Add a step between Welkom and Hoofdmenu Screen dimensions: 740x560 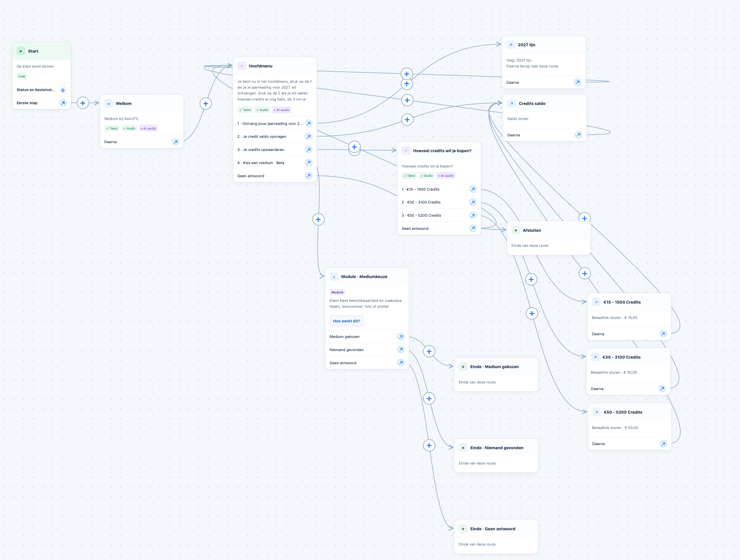coord(206,103)
